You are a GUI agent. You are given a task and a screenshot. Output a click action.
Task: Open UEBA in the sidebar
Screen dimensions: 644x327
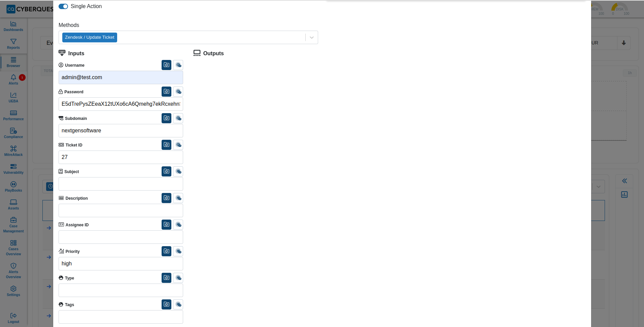coord(13,98)
